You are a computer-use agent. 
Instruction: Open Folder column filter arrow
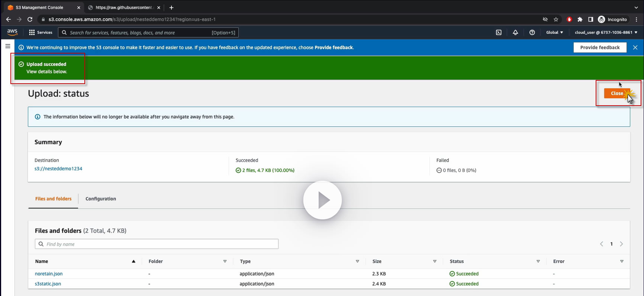tap(225, 261)
